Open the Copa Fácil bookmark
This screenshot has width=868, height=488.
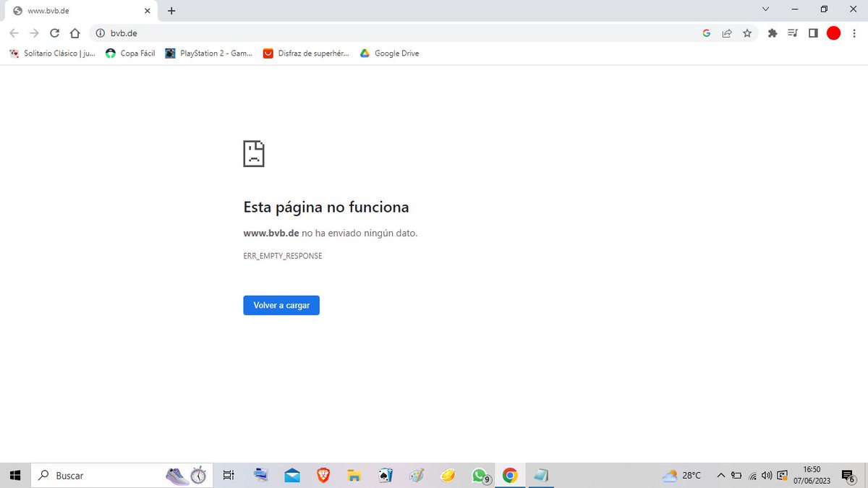point(130,53)
